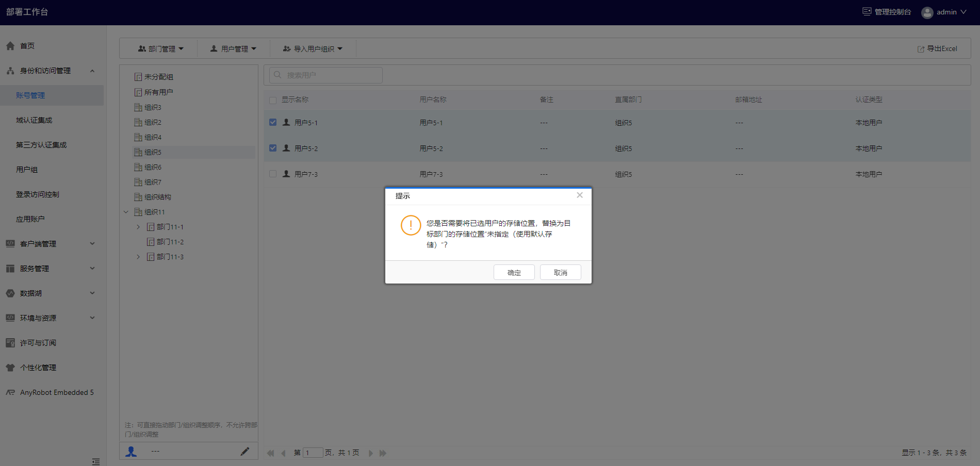Image resolution: width=980 pixels, height=466 pixels.
Task: Click the orange warning icon in dialog
Action: point(411,225)
